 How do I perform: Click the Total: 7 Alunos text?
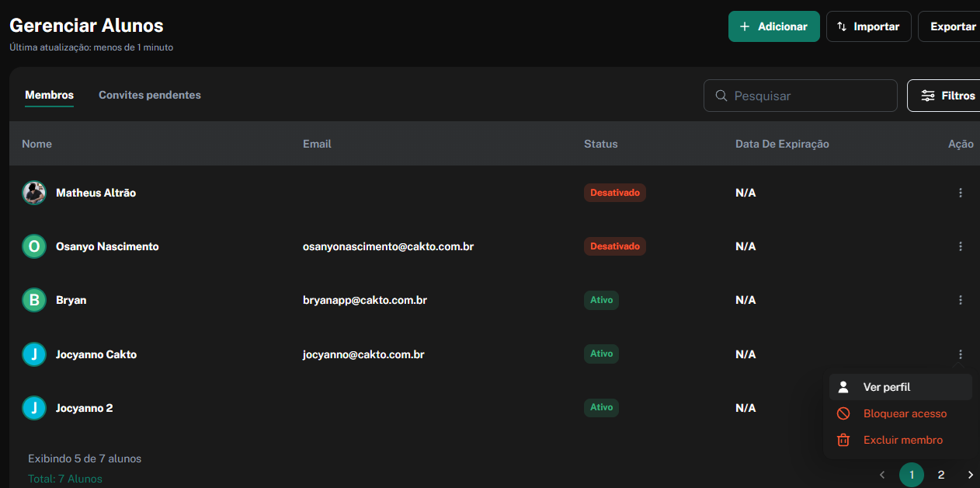[x=65, y=479]
